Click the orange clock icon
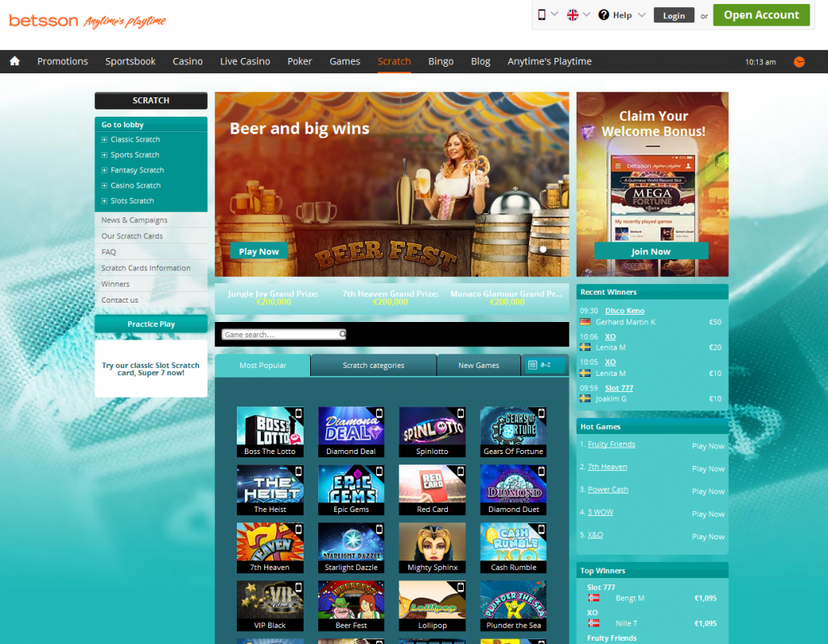Viewport: 828px width, 644px height. click(x=800, y=62)
